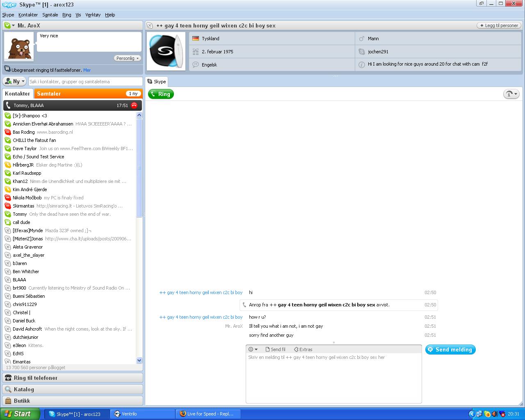Click the emoticon picker smiley icon
Screen dimensions: 525x420
click(x=251, y=349)
